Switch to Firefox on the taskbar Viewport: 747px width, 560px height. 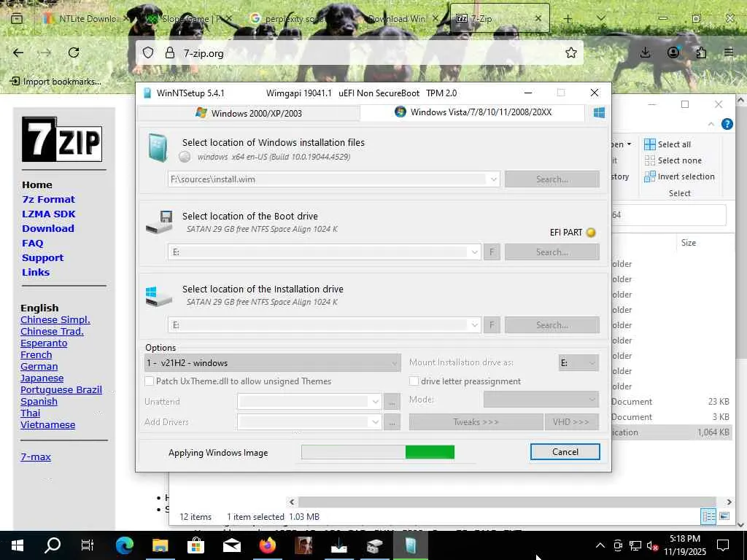click(x=267, y=545)
